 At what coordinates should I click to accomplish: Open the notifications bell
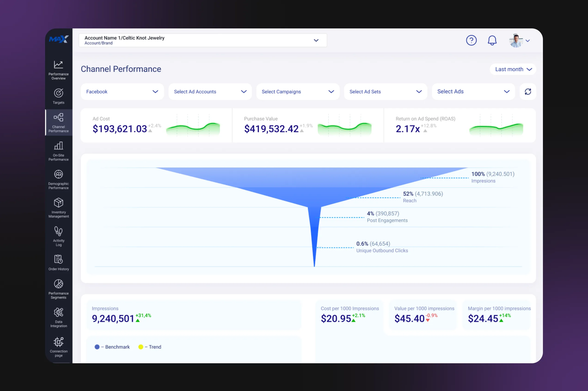(x=492, y=40)
